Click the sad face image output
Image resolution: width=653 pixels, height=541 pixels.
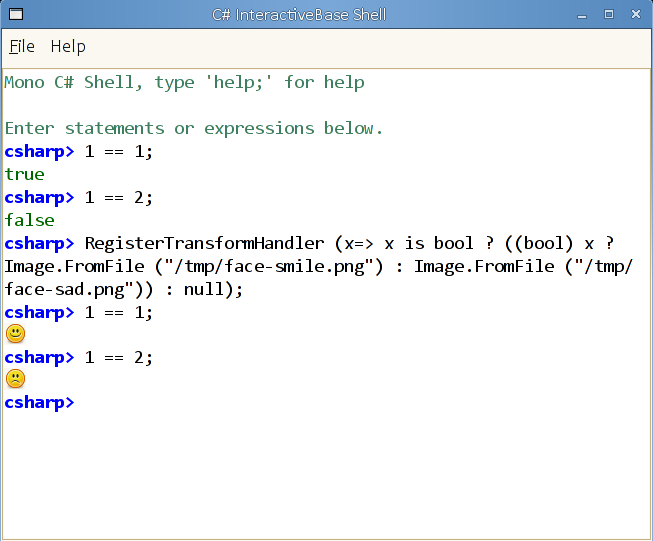(x=15, y=380)
